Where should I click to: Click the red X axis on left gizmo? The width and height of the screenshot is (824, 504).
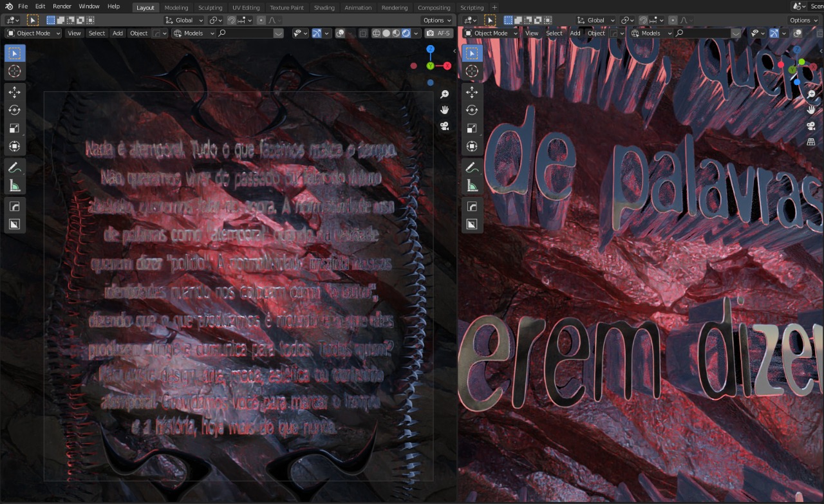[x=447, y=66]
